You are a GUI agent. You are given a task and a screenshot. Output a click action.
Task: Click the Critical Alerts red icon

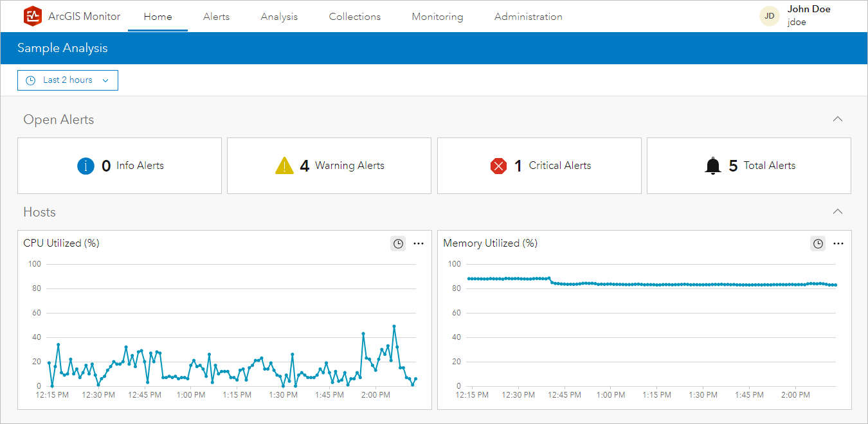(498, 166)
